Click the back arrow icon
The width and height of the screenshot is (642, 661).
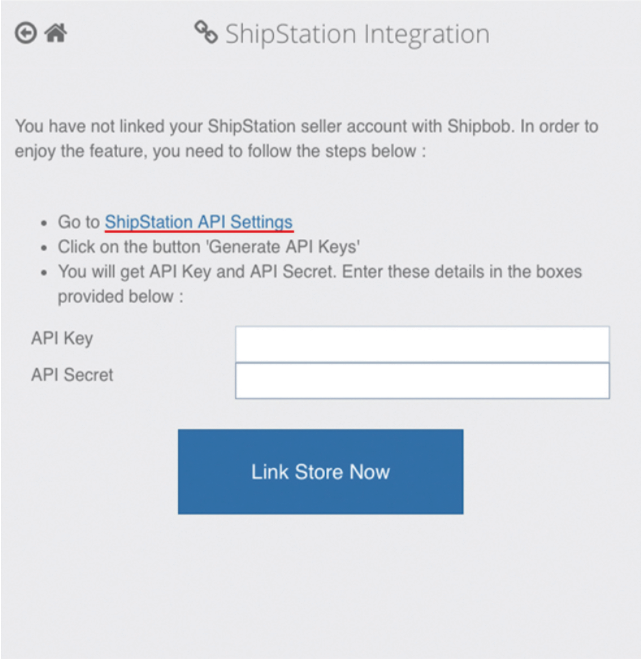tap(25, 33)
